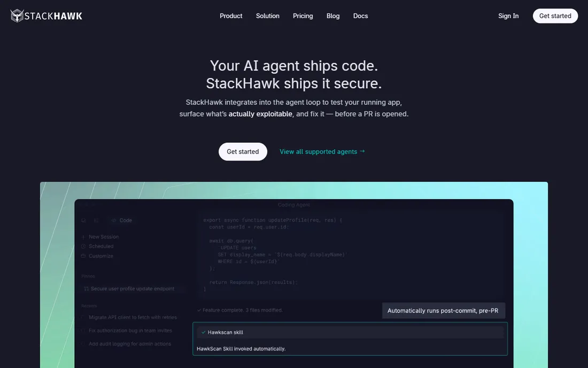This screenshot has height=368, width=588.
Task: Click the header Get started button
Action: (x=555, y=16)
